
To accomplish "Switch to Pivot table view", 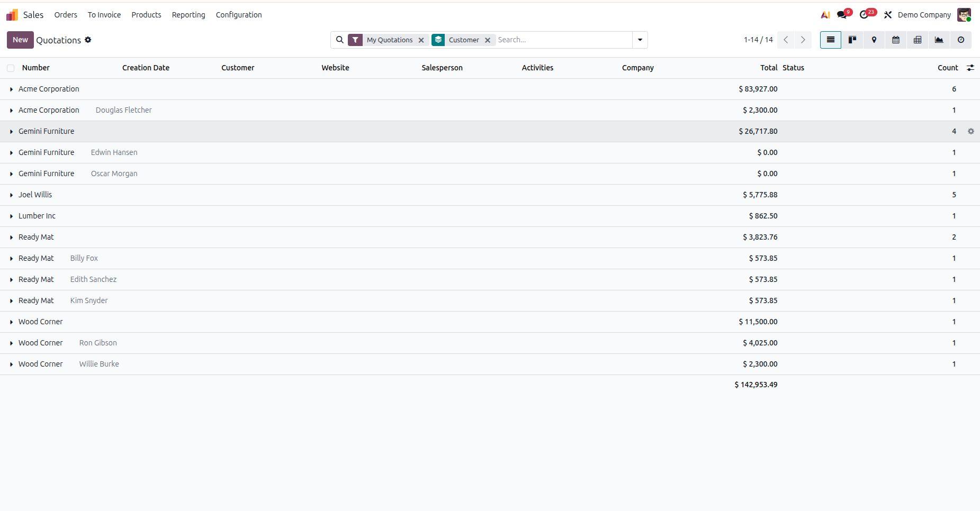I will click(918, 40).
